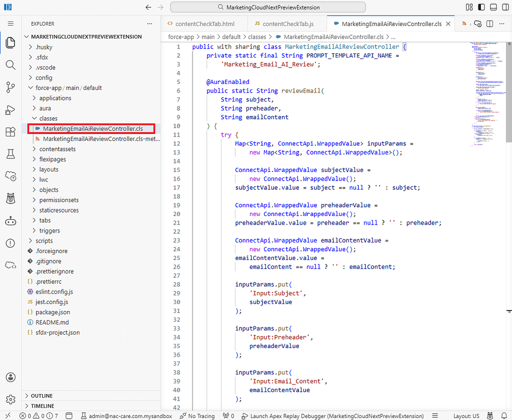512x420 pixels.
Task: Click the bear icon in status bar
Action: pos(490,416)
